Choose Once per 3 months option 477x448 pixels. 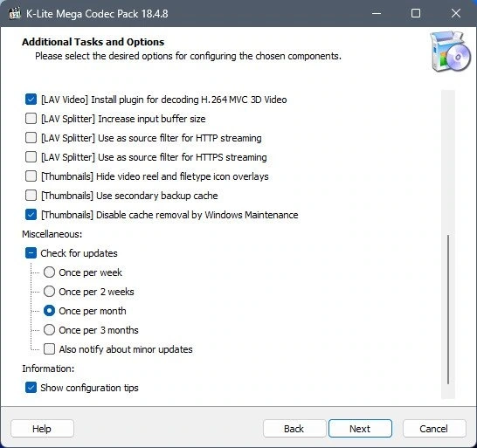[49, 330]
